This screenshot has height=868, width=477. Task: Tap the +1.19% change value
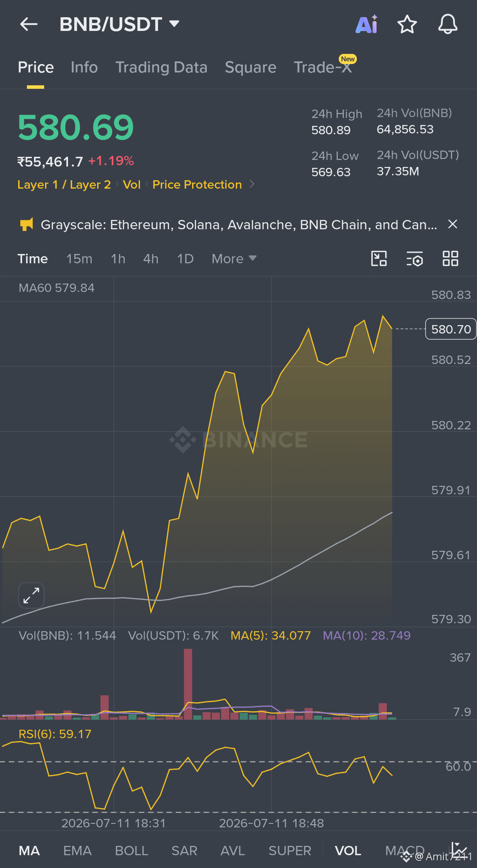111,161
